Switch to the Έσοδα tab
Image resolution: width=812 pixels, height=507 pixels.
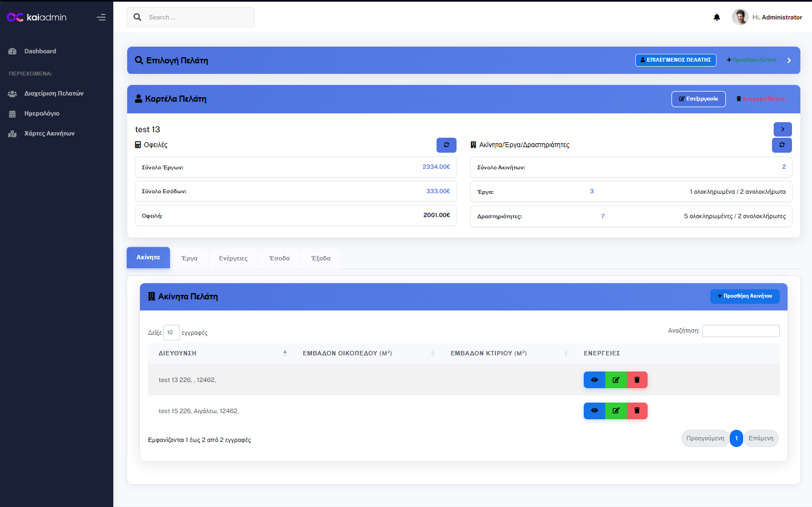279,259
